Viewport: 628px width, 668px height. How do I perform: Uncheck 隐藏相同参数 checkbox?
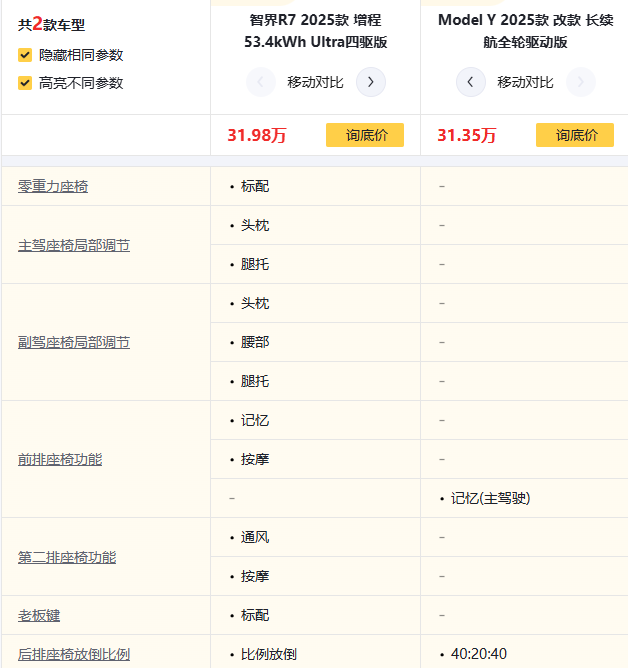coord(25,55)
